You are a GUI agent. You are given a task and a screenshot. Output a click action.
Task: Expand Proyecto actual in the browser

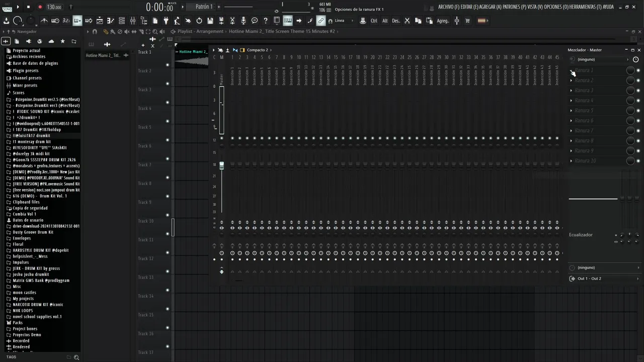(26, 51)
